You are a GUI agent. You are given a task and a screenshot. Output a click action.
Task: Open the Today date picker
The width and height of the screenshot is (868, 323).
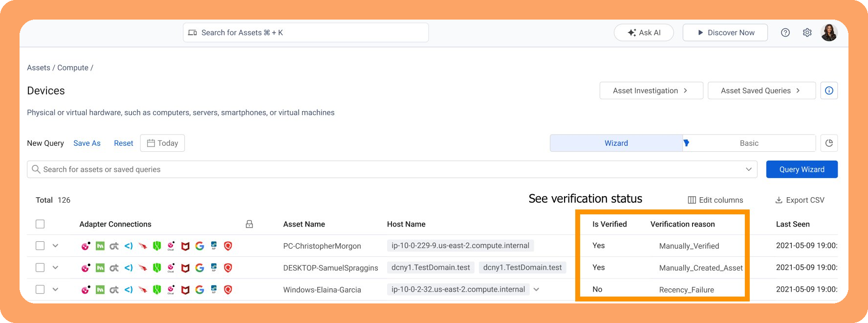coord(162,143)
